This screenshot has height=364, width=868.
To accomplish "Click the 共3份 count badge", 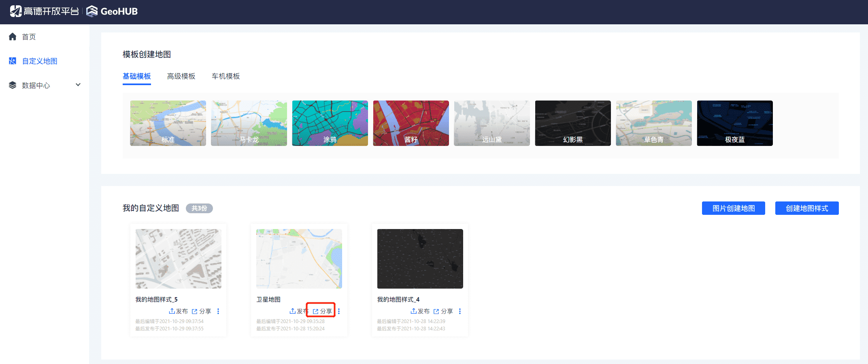I will point(199,208).
